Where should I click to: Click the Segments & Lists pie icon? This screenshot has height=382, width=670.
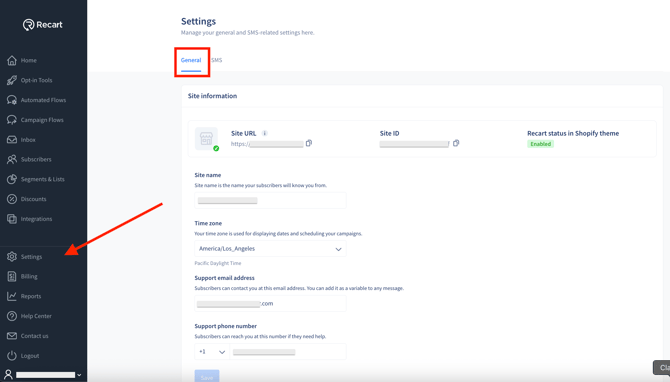pyautogui.click(x=12, y=179)
